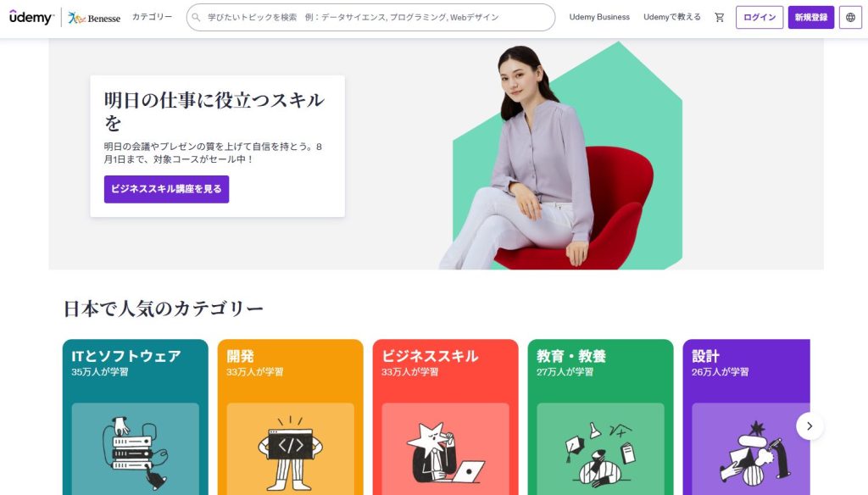Select the ITとソフトウェア category title
The height and width of the screenshot is (495, 868).
(126, 356)
